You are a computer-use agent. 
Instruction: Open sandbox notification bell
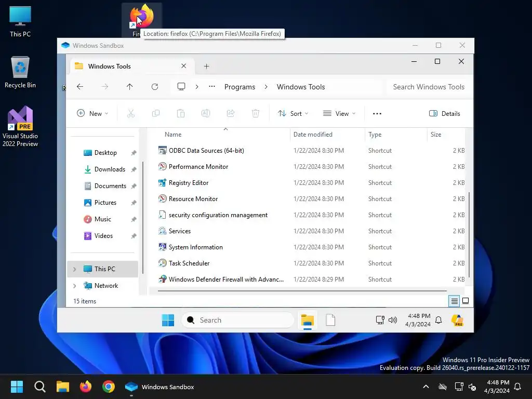(438, 320)
